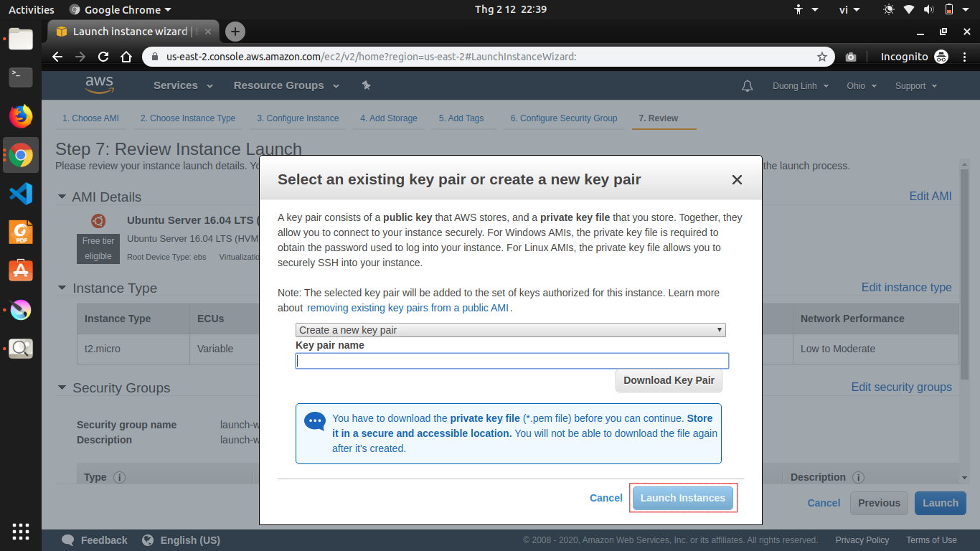Close the key pair dialog with X

(737, 180)
